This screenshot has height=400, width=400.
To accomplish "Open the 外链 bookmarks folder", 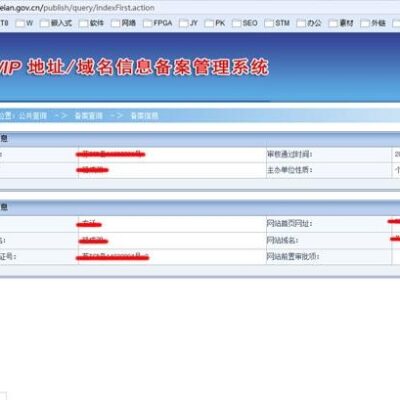I will point(373,23).
